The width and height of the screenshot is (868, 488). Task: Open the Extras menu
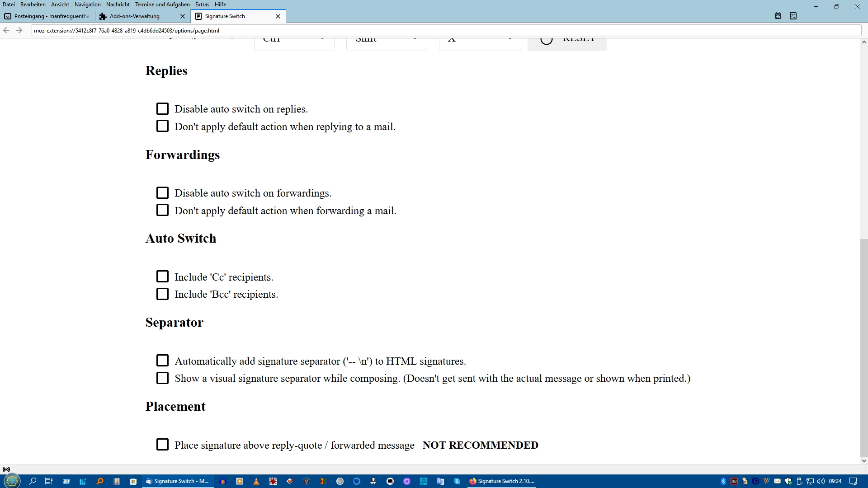(202, 5)
